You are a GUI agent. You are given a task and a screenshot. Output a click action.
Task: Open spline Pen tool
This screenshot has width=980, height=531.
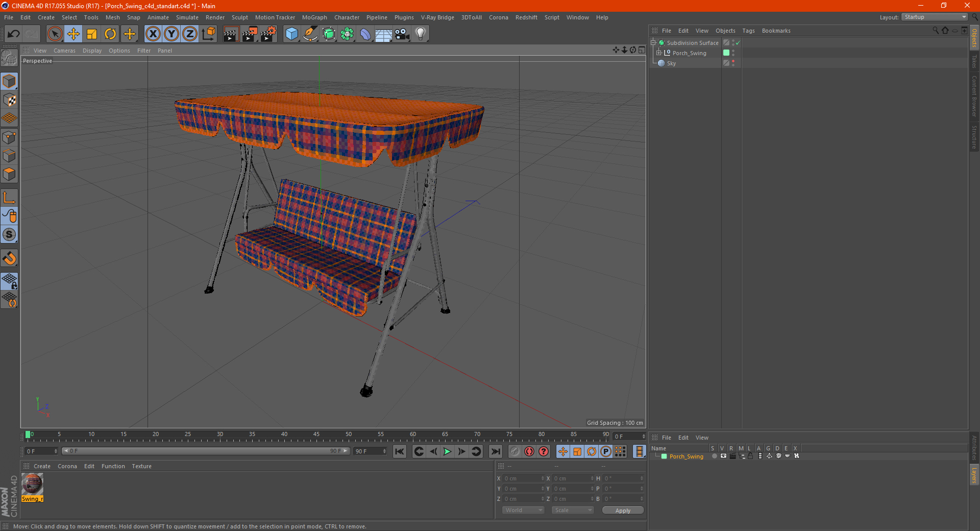tap(310, 34)
